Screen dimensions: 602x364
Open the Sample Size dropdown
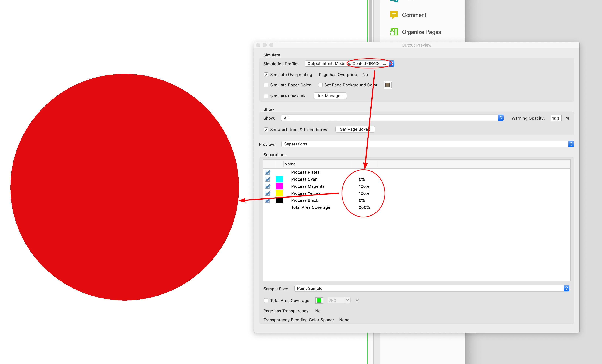point(431,288)
